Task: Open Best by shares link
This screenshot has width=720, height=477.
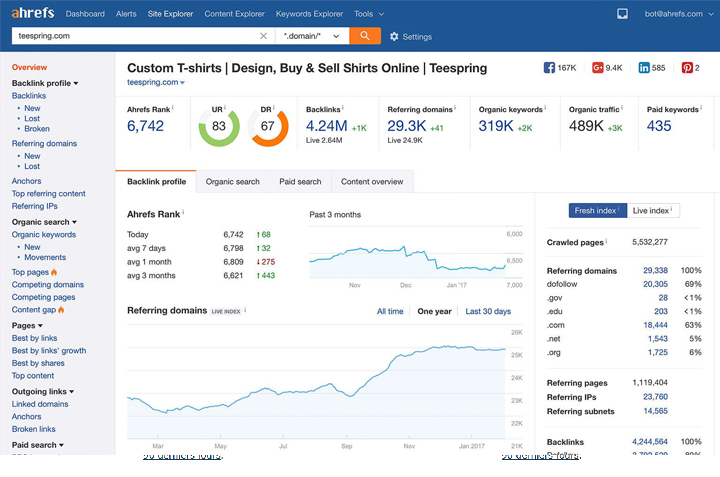Action: (38, 363)
